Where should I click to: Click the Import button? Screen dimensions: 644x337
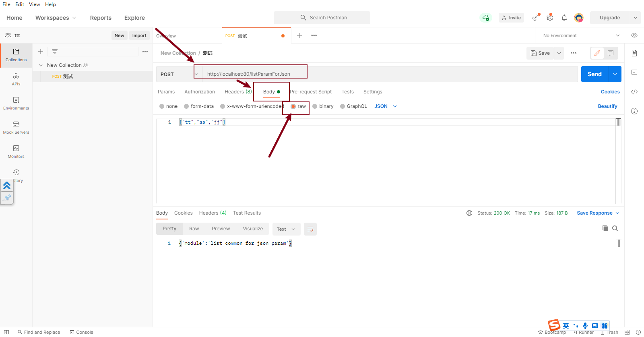(139, 35)
